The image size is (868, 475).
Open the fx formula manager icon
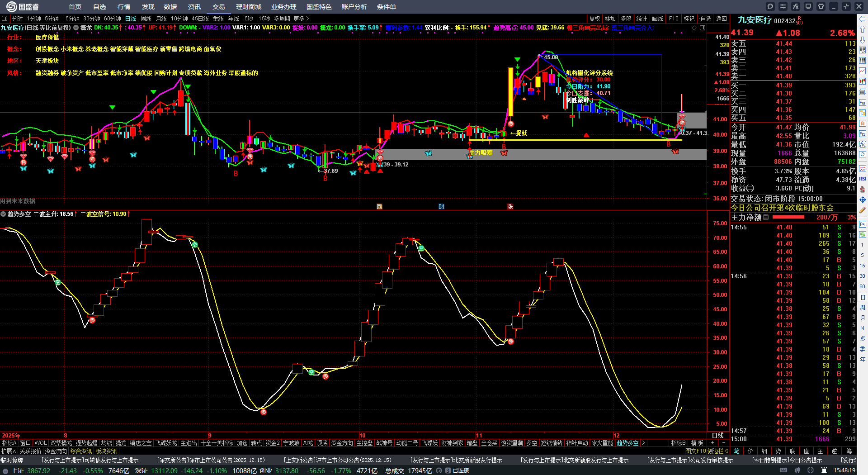[796, 6]
